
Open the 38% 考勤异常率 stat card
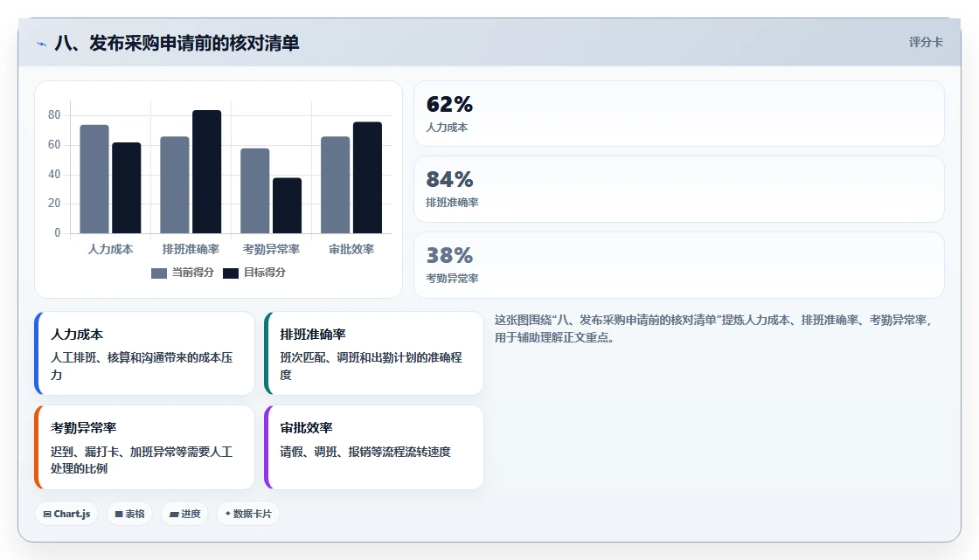click(x=678, y=266)
